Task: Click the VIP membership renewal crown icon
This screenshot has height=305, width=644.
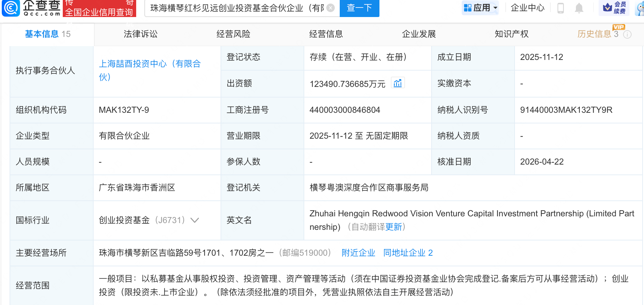Action: (x=608, y=7)
